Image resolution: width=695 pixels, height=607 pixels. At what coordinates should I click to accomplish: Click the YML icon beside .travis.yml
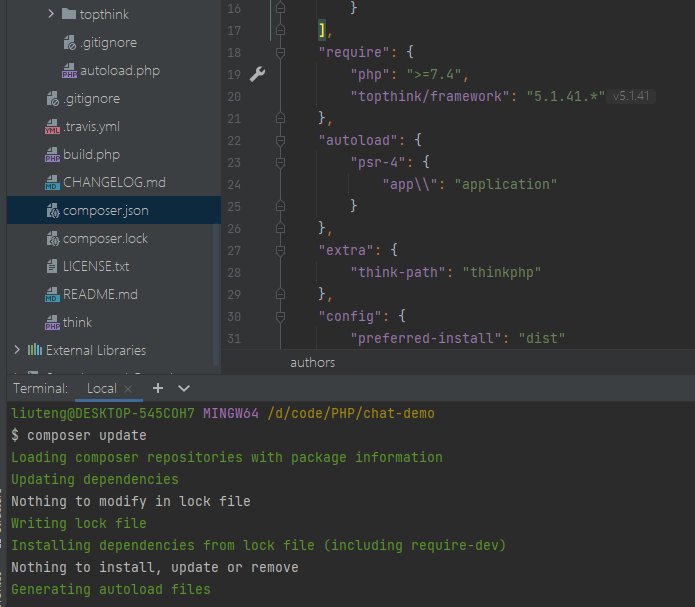click(x=52, y=127)
